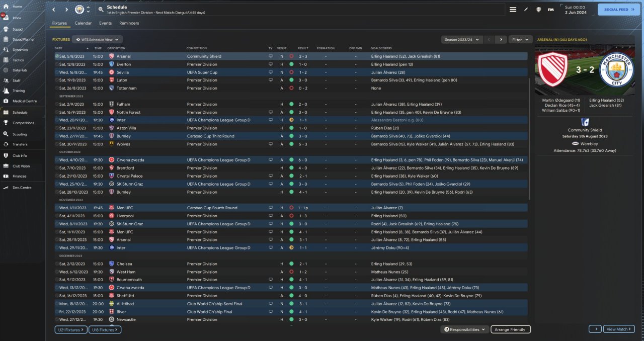Viewport: 644px width, 341px height.
Task: Open the Tactics screen icon
Action: (5, 60)
